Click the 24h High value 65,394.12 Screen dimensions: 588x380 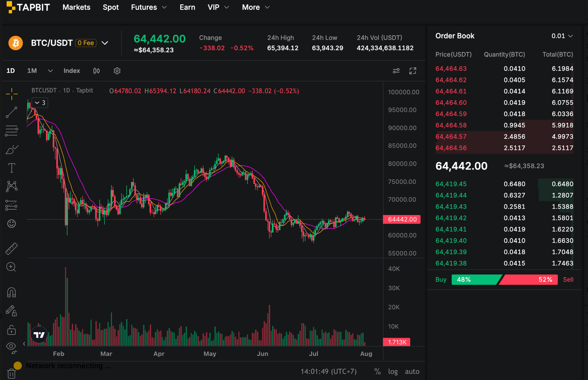point(283,48)
